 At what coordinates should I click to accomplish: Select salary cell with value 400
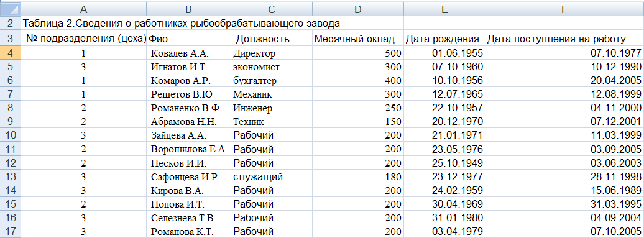click(357, 80)
